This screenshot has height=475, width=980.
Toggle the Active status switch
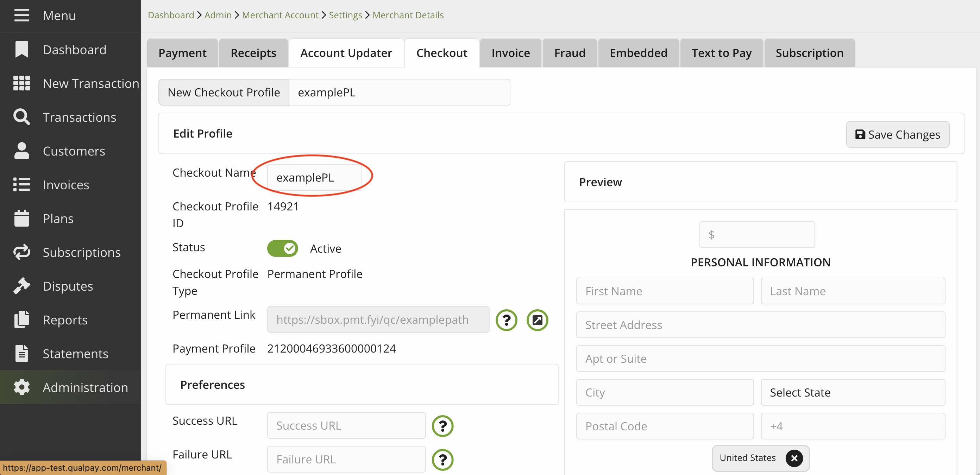282,248
